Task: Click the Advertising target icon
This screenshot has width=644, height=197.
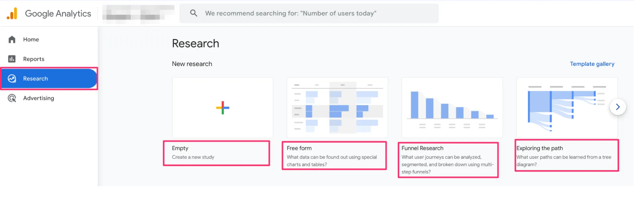Action: coord(12,98)
